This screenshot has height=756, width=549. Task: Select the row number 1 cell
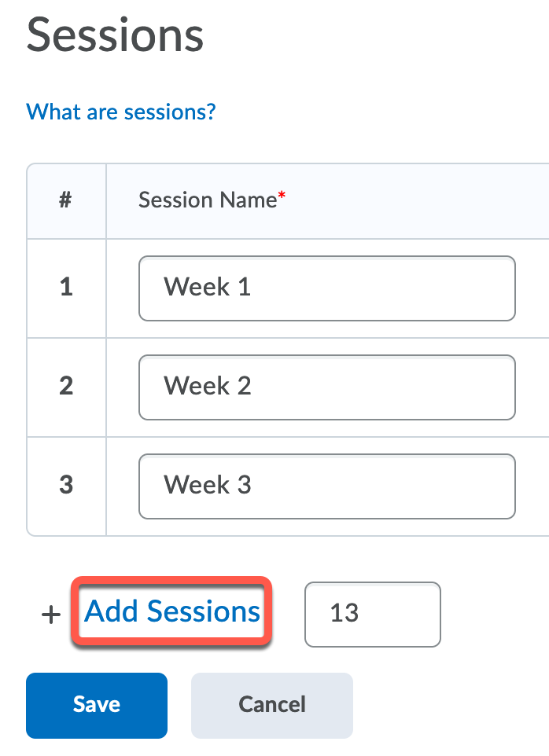coord(66,288)
